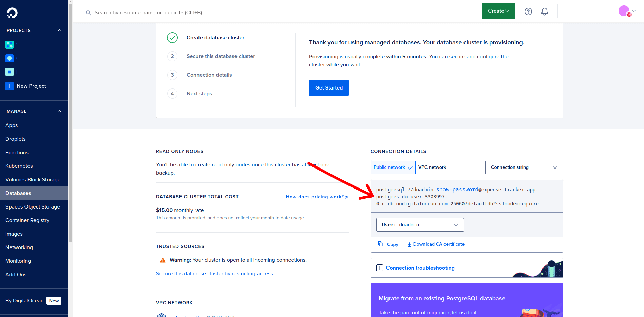Open the first teal project icon

(10, 44)
